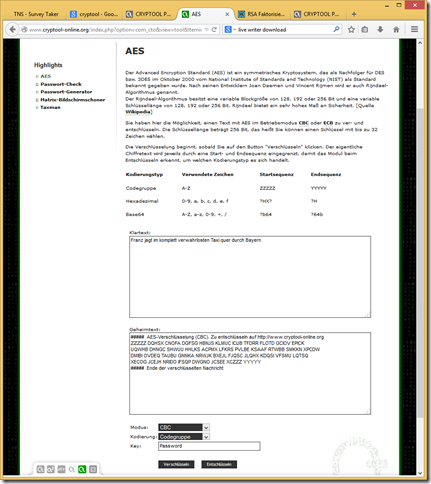Open the Modus dropdown showing CBC
This screenshot has width=431, height=484.
click(184, 427)
